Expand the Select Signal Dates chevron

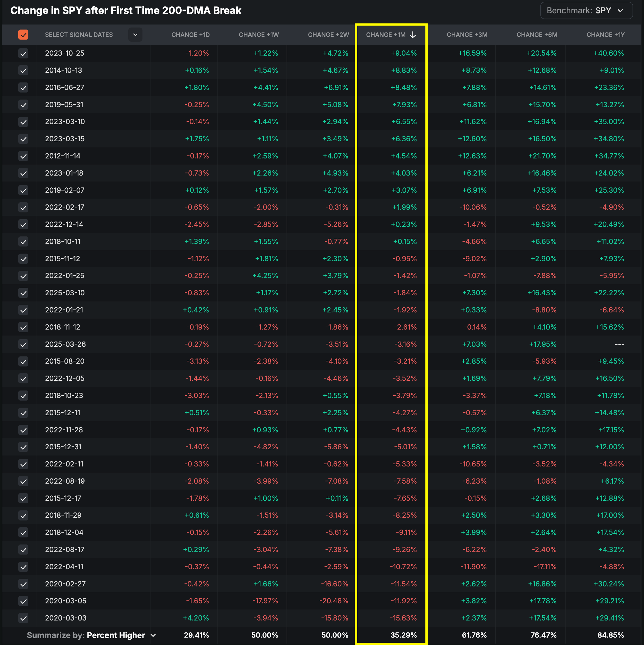click(135, 35)
